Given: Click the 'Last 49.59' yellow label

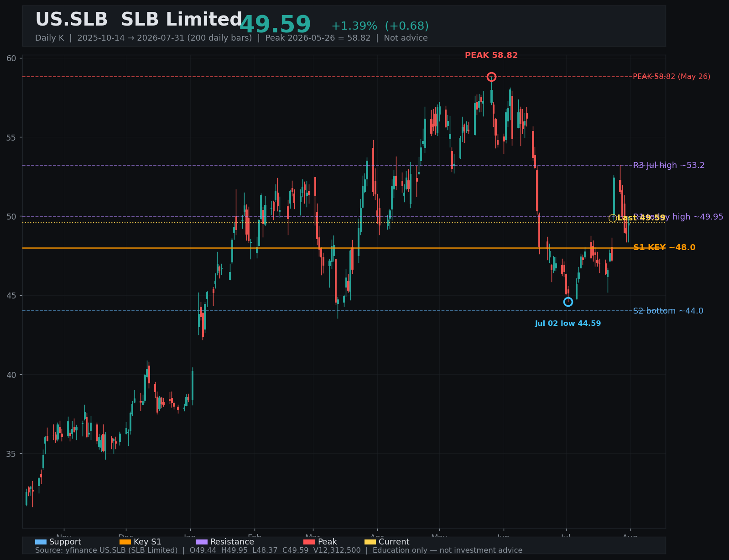Looking at the screenshot, I should pos(641,218).
